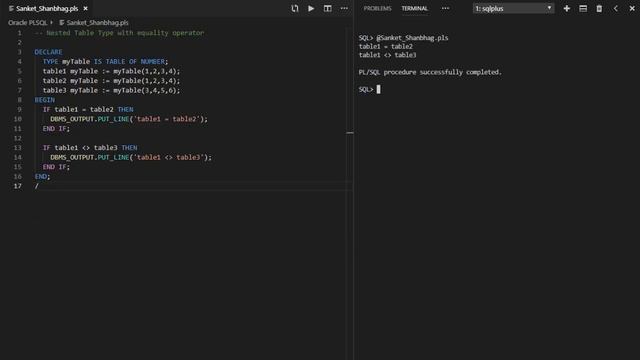Click 'IF table1 = table2 THEN' line
The width and height of the screenshot is (640, 360).
88,109
